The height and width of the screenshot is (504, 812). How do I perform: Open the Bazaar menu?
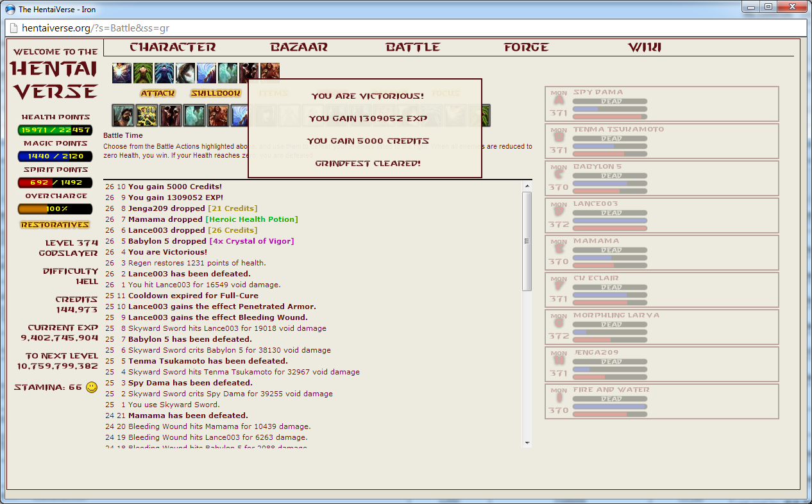(299, 47)
